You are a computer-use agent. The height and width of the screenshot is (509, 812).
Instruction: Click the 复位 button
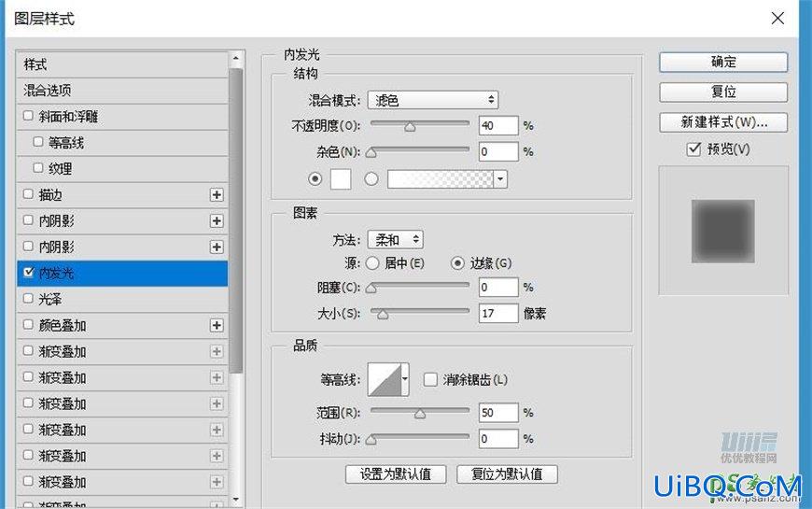point(723,92)
